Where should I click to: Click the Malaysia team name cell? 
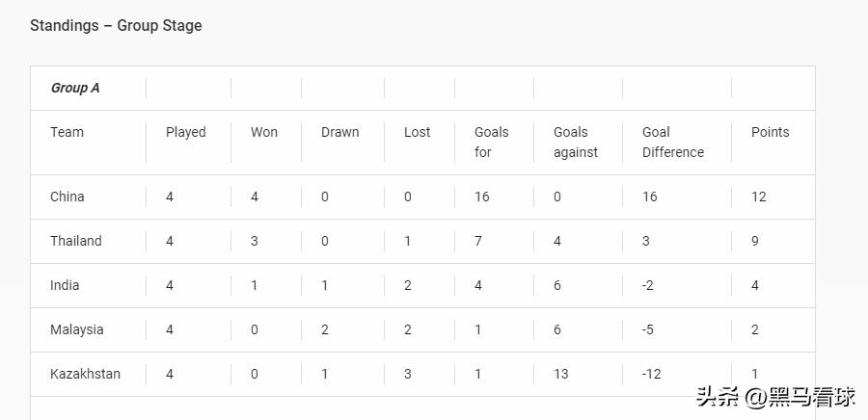(x=76, y=329)
